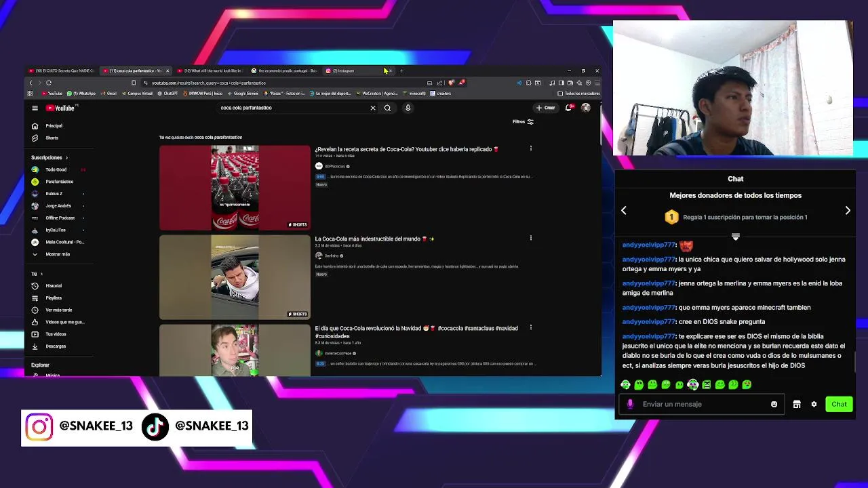Open more options for 'Coca-Cola revolucionó la Navidad' video
Image resolution: width=868 pixels, height=488 pixels.
(530, 327)
